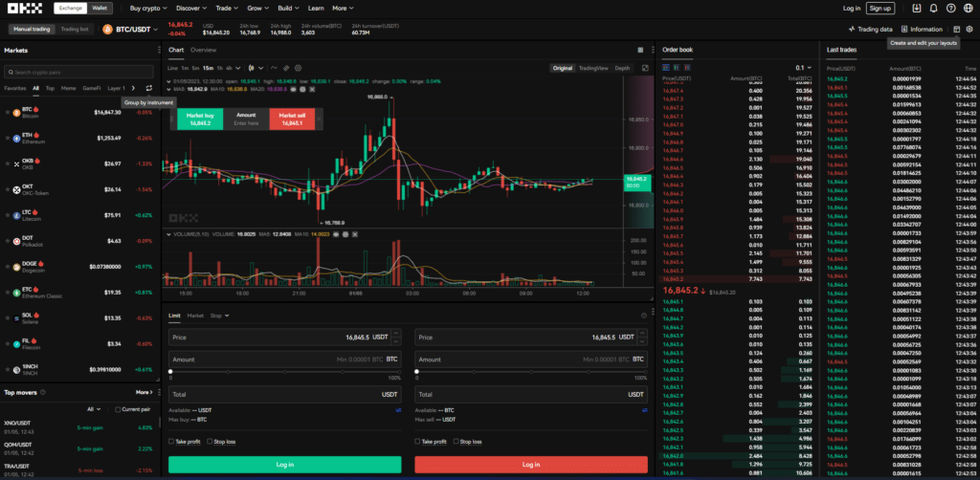Open the Stop order type dropdown

tap(219, 316)
